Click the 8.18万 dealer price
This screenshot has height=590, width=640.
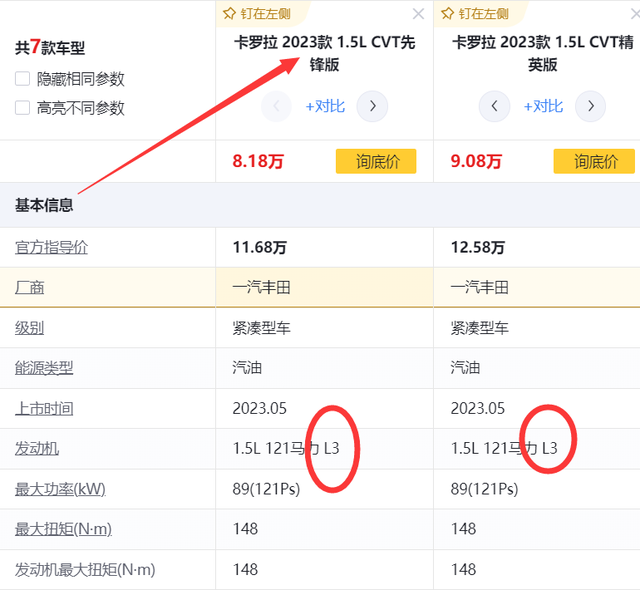point(258,161)
